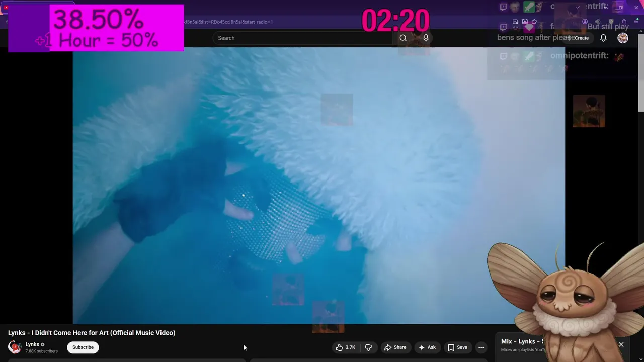Subscribe to the Lynks channel

(x=83, y=347)
